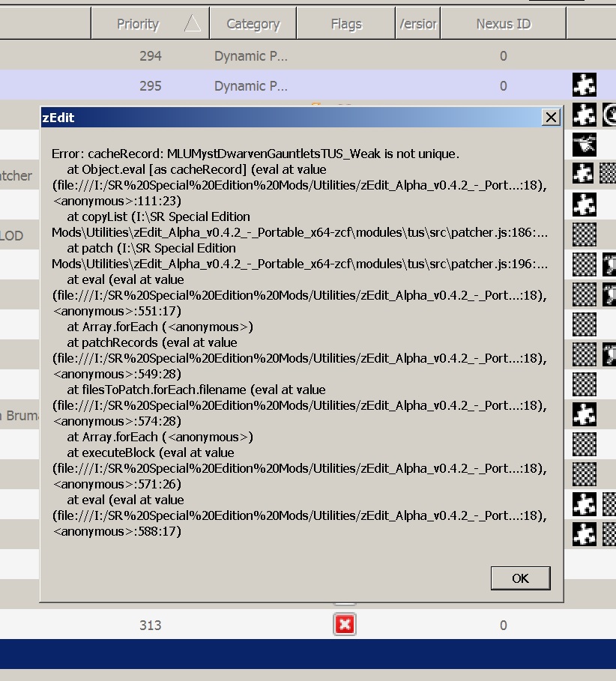Viewport: 616px width, 681px height.
Task: Click the Version column header
Action: 418,24
